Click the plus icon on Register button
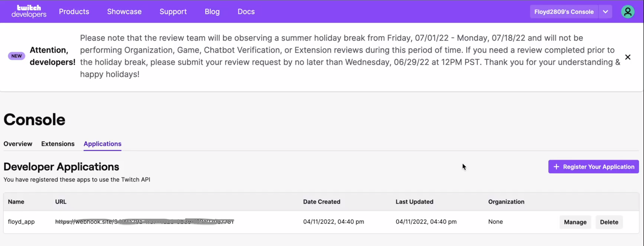Screen dimensions: 644x246 click(x=556, y=167)
